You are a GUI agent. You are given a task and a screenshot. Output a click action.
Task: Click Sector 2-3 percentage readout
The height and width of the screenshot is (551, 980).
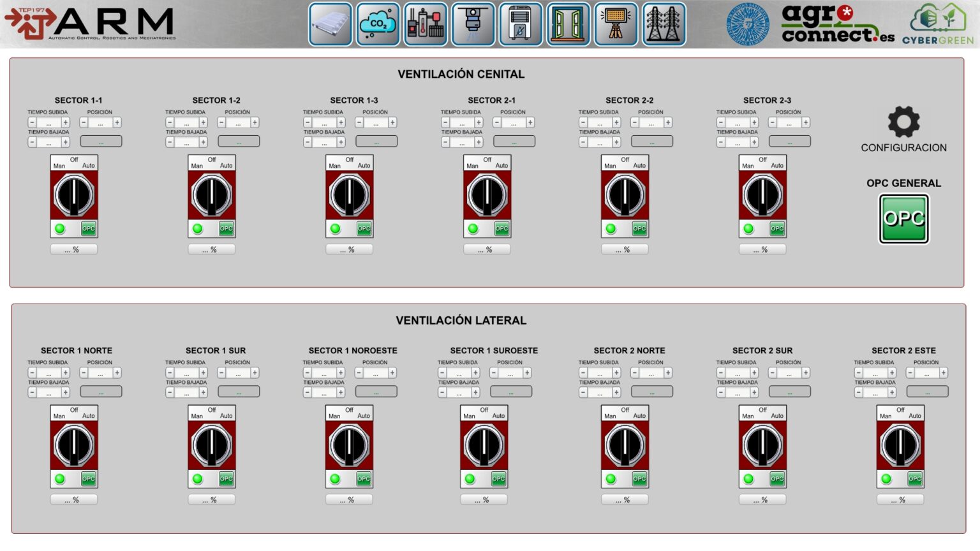763,249
